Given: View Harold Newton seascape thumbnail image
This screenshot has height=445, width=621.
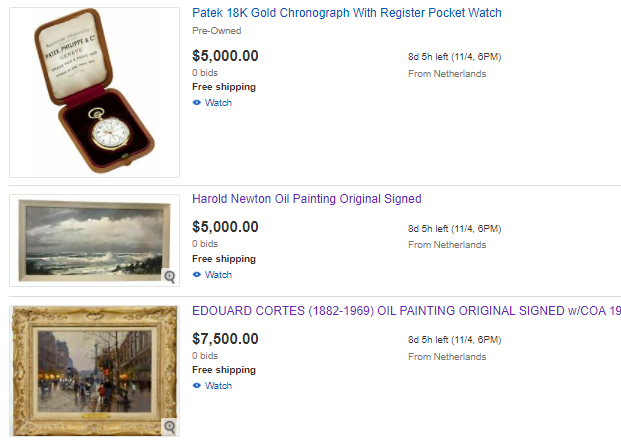Looking at the screenshot, I should pyautogui.click(x=90, y=238).
